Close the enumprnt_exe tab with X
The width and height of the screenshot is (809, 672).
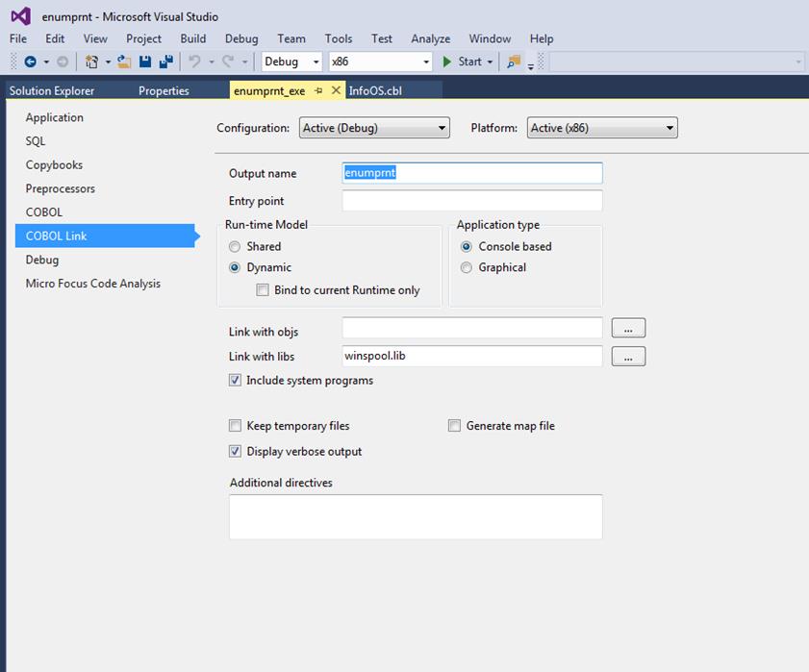point(336,90)
